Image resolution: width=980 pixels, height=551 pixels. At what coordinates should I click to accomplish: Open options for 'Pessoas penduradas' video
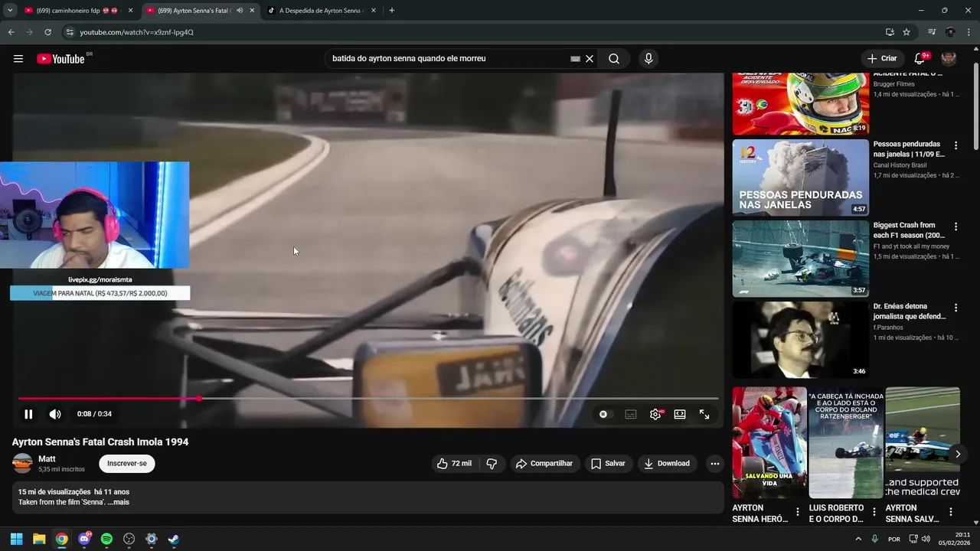pos(955,145)
